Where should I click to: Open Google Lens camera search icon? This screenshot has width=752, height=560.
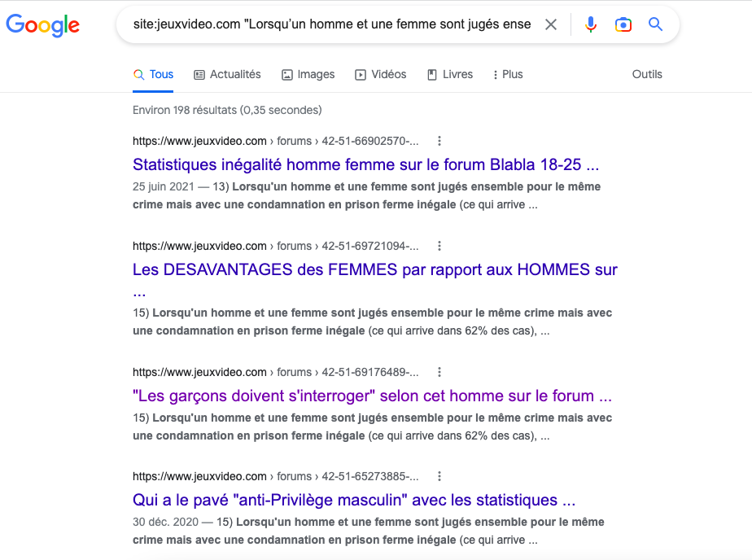tap(623, 24)
